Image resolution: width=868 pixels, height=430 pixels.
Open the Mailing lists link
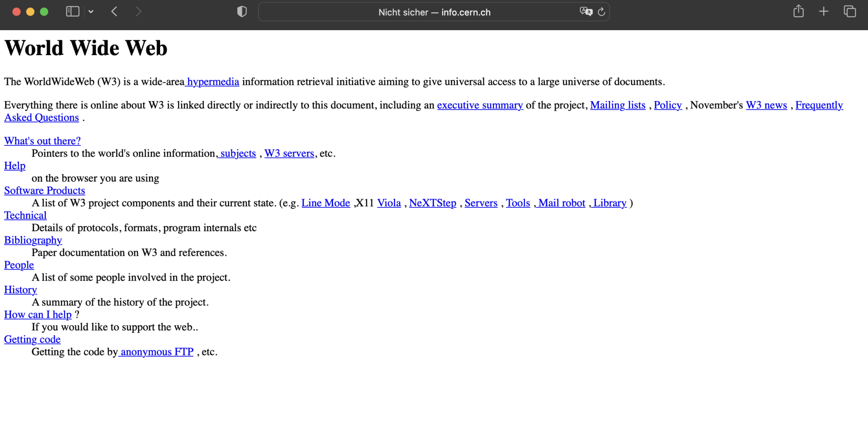point(618,105)
